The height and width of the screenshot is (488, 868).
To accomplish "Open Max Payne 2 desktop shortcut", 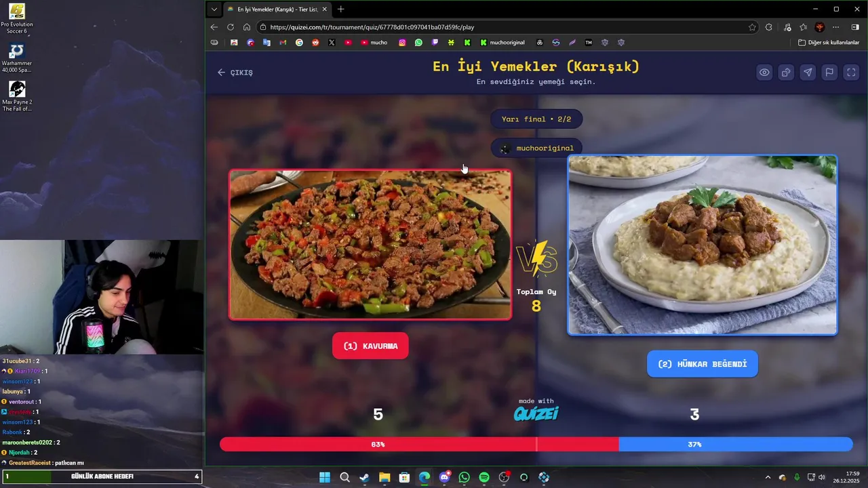I will (17, 97).
